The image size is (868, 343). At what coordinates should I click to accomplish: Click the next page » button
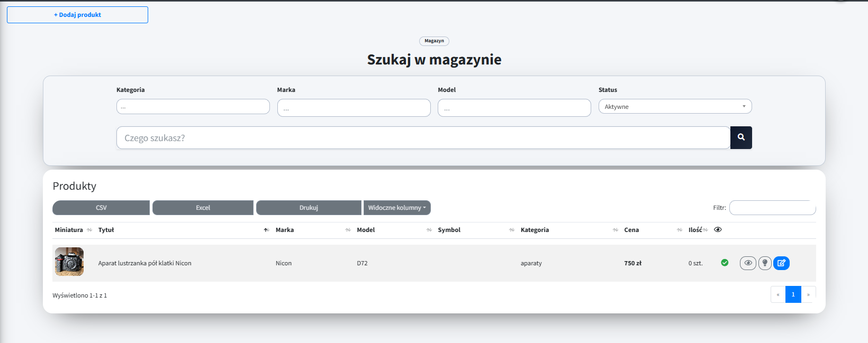[808, 294]
